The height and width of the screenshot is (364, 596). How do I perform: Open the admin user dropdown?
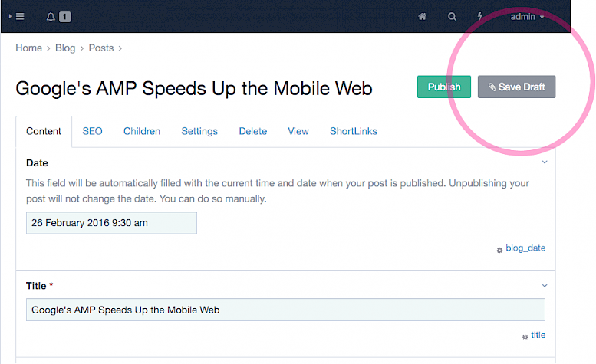click(528, 16)
